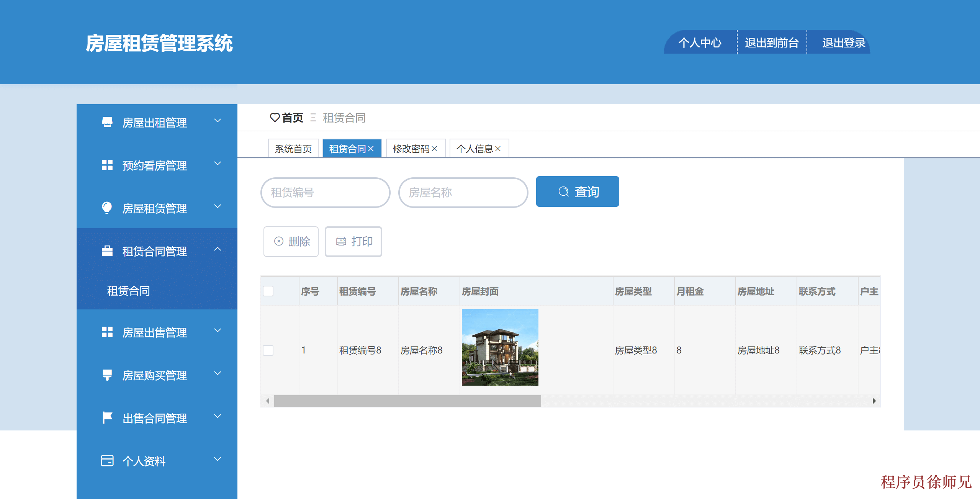The width and height of the screenshot is (980, 499).
Task: Open 个人中心 from the top bar
Action: click(700, 43)
